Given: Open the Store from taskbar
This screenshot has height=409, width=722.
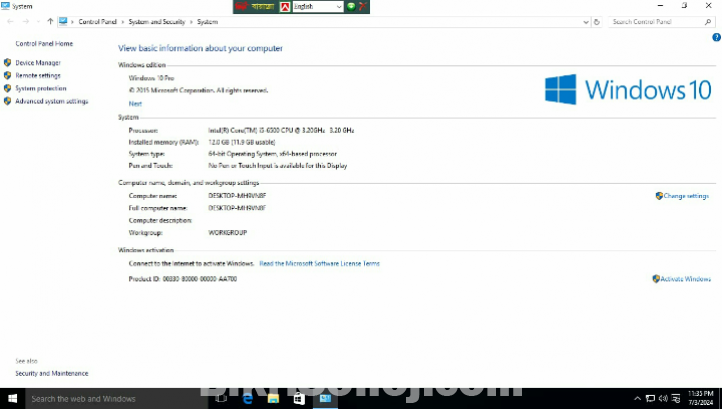Looking at the screenshot, I should click(299, 399).
